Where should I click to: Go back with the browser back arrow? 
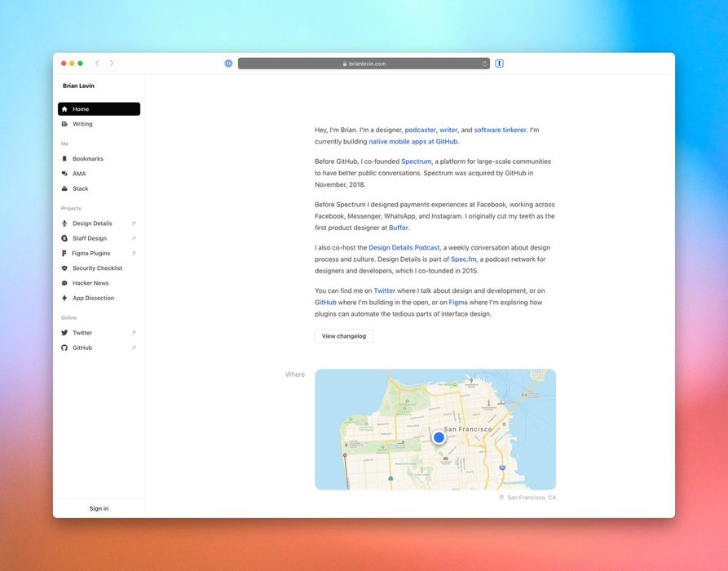pyautogui.click(x=97, y=63)
